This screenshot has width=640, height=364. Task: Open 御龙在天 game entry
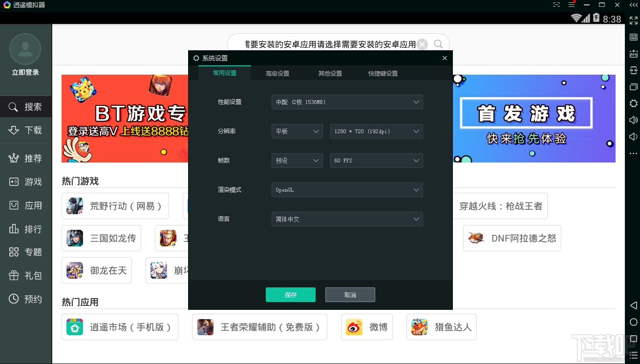[x=97, y=270]
